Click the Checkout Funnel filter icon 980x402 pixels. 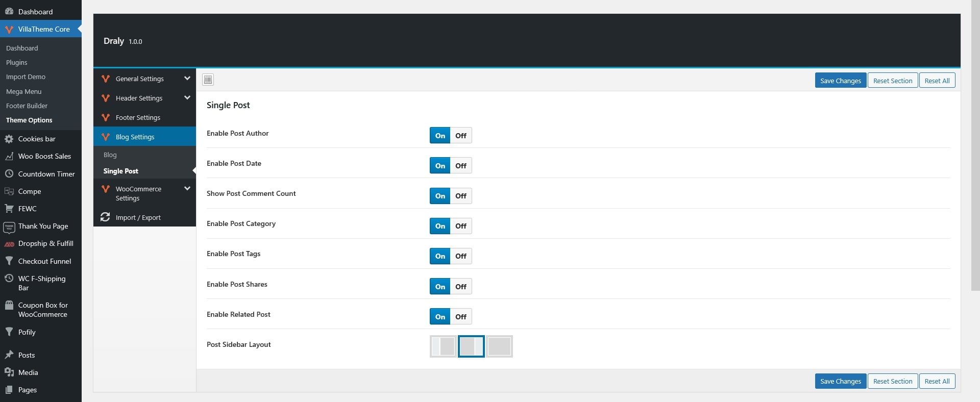(x=9, y=261)
